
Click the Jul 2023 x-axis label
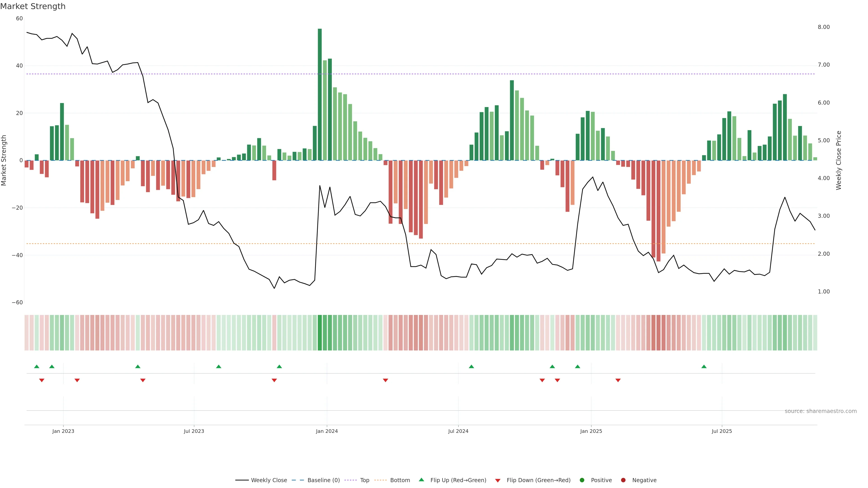[194, 431]
